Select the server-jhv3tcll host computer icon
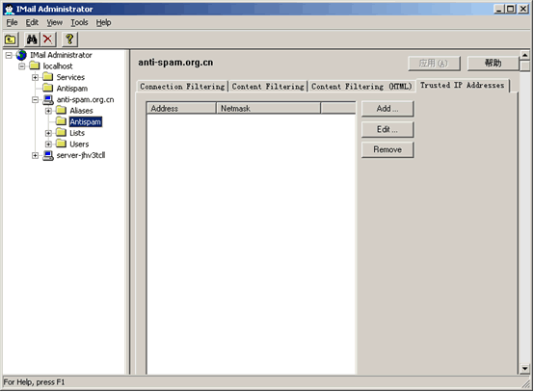 (48, 155)
